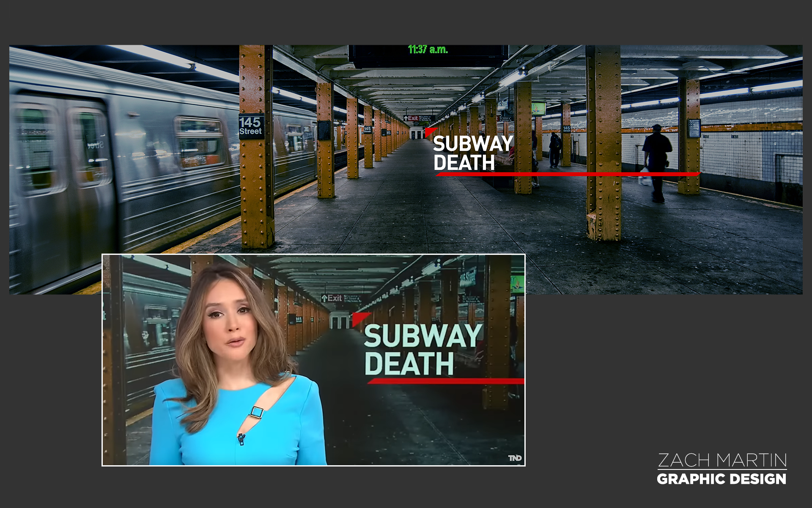Click the lavalier microphone on the blue dress

[241, 439]
